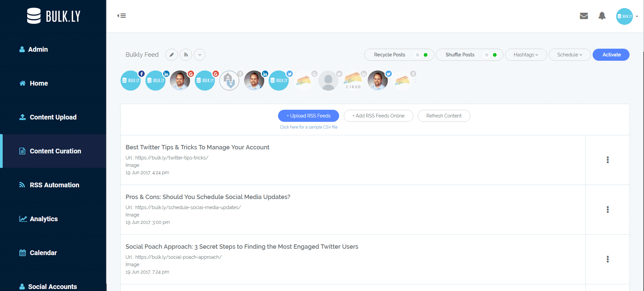Screen dimensions: 644x291
Task: Open the Hashtags dropdown
Action: 526,55
